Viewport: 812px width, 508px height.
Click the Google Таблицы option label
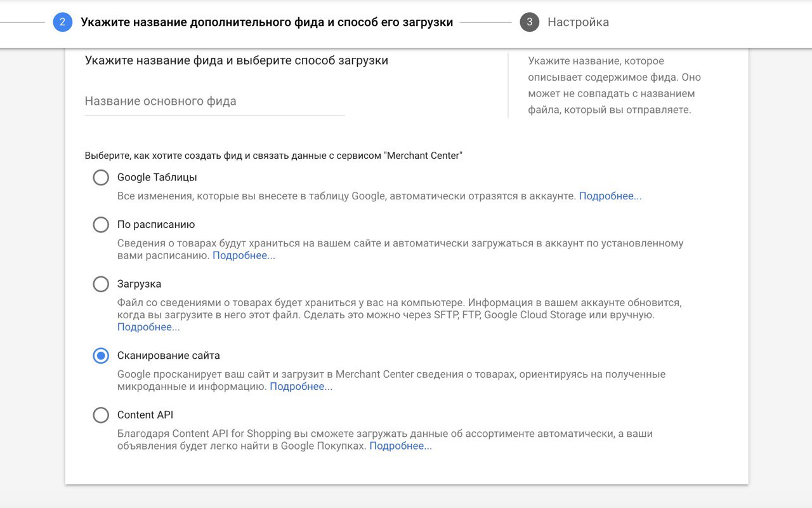click(157, 177)
